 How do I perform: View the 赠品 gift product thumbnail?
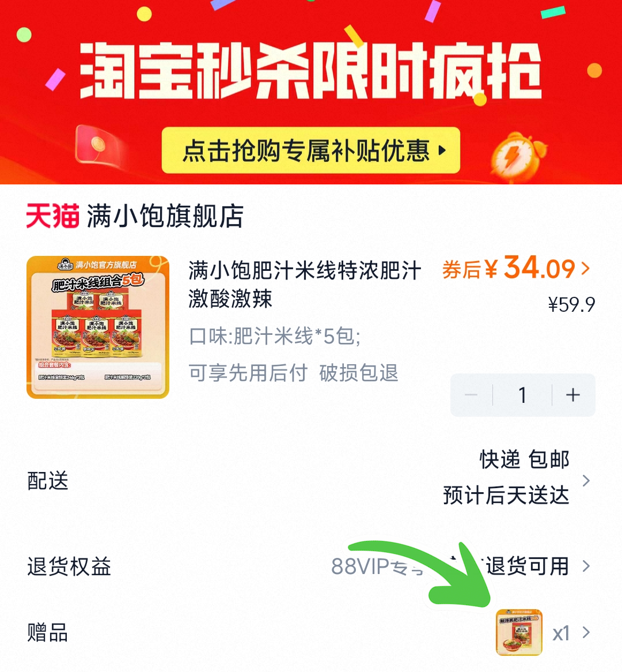coord(519,632)
